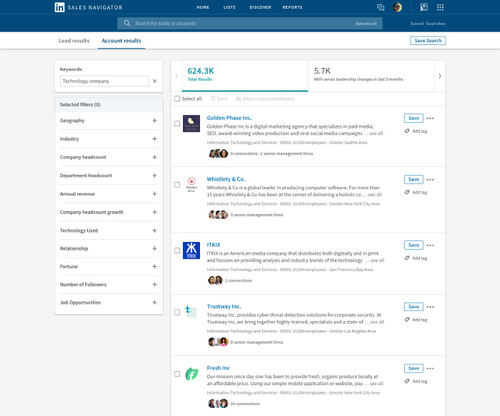Image resolution: width=500 pixels, height=416 pixels.
Task: Click the LinkedIn logo icon
Action: tap(60, 7)
